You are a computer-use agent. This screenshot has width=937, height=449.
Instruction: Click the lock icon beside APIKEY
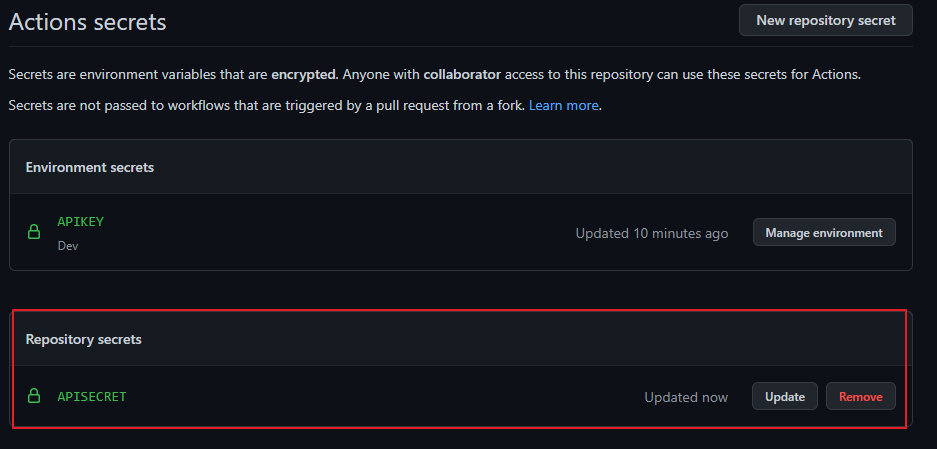click(x=34, y=233)
